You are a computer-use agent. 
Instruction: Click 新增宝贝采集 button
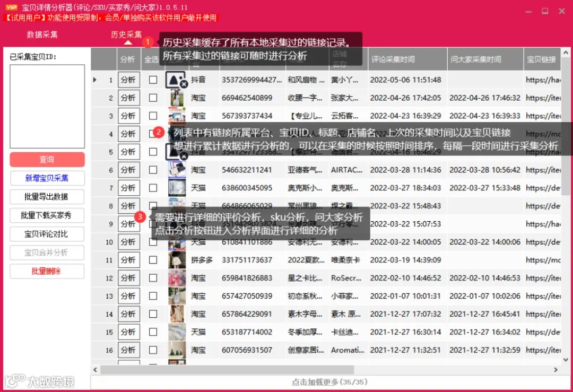(47, 178)
